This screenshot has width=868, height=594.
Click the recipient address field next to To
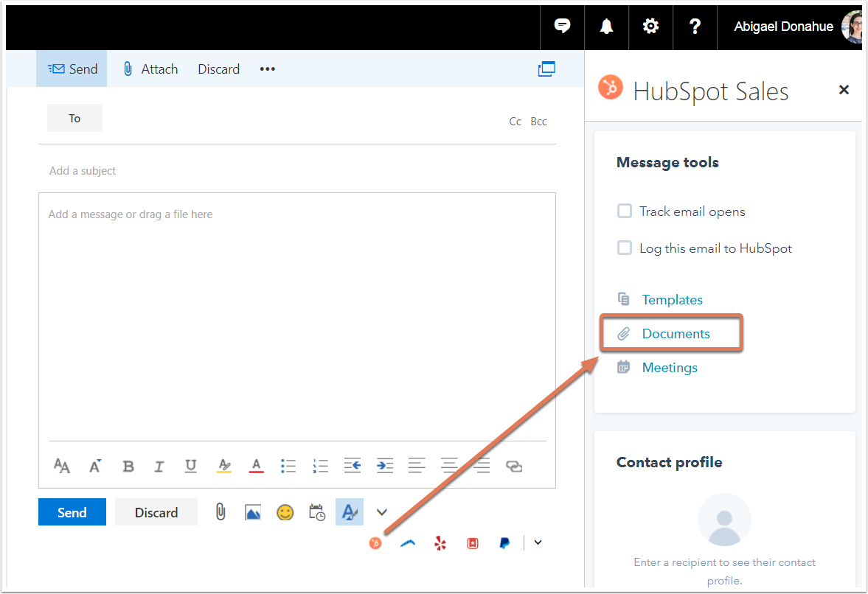pos(305,119)
